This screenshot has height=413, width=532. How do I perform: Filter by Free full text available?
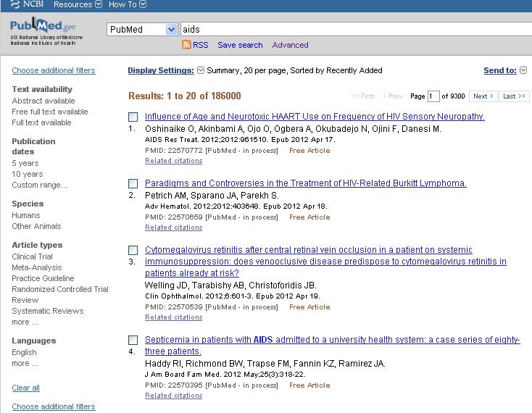pyautogui.click(x=50, y=112)
